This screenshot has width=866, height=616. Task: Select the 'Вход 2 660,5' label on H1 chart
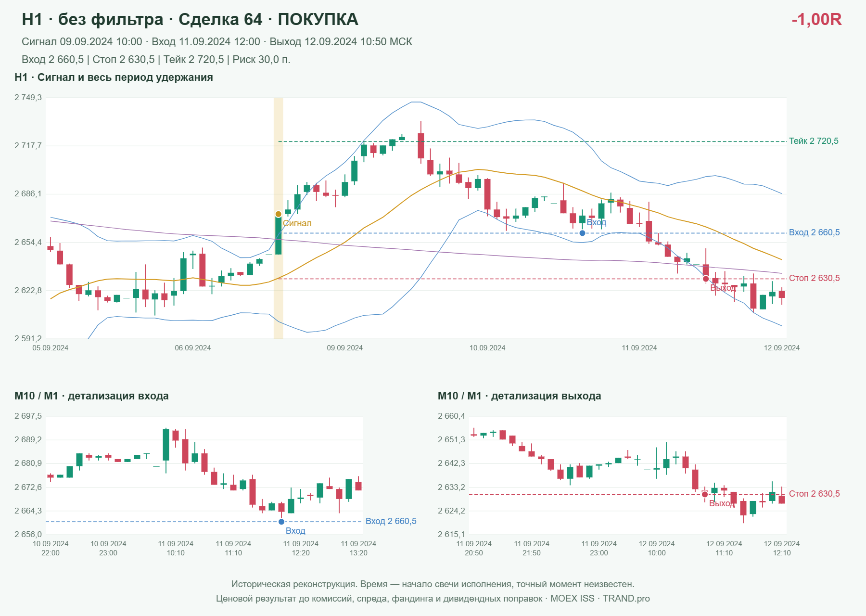814,232
